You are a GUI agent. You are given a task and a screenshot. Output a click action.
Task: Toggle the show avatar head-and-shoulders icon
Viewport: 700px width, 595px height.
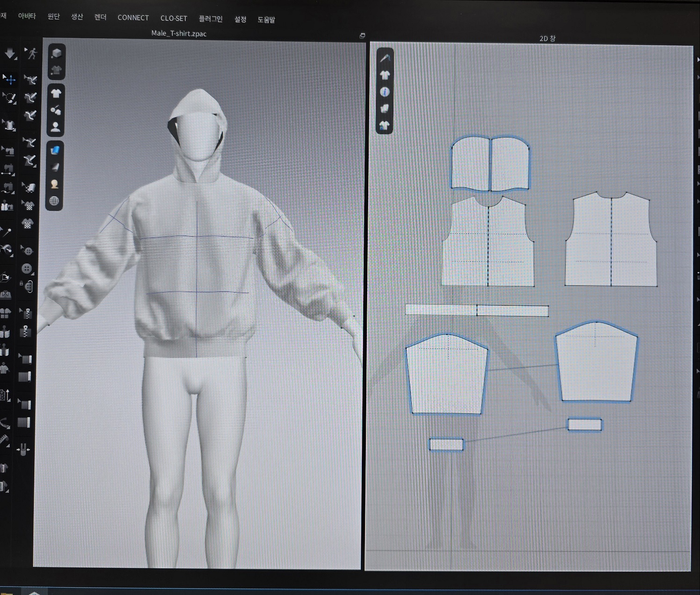point(56,127)
